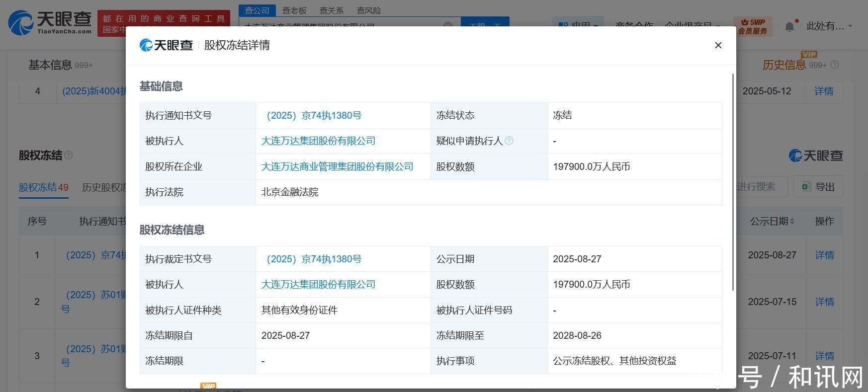Screen dimensions: 868x392
Task: Open the 应用 dropdown menu
Action: (x=578, y=24)
